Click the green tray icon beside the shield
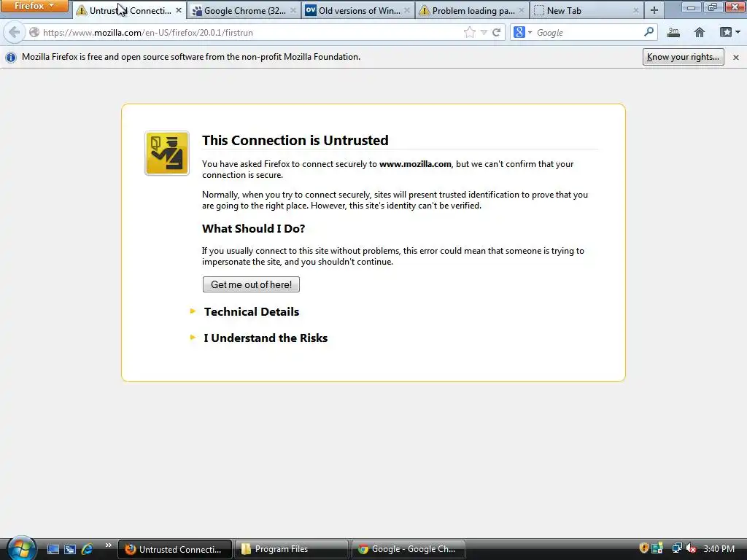 (657, 548)
